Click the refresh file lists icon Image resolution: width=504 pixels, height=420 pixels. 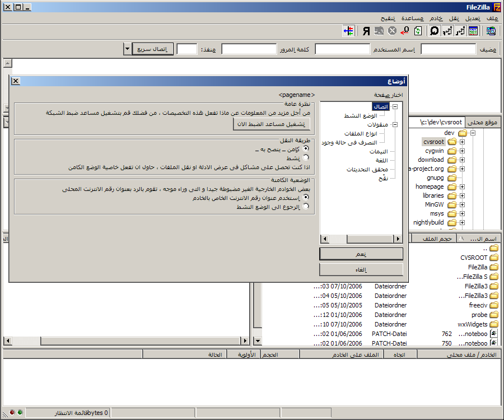tap(418, 31)
